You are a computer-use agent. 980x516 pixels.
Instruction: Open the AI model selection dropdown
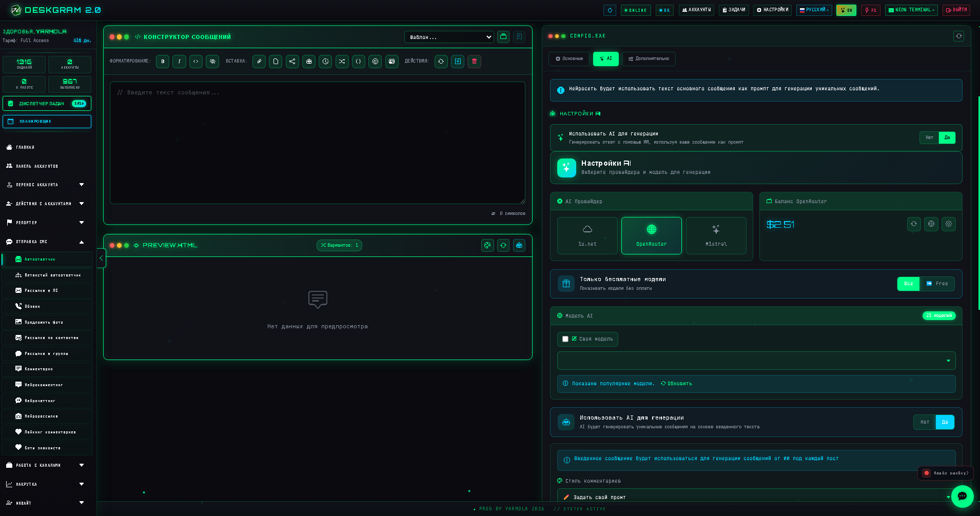(x=756, y=361)
